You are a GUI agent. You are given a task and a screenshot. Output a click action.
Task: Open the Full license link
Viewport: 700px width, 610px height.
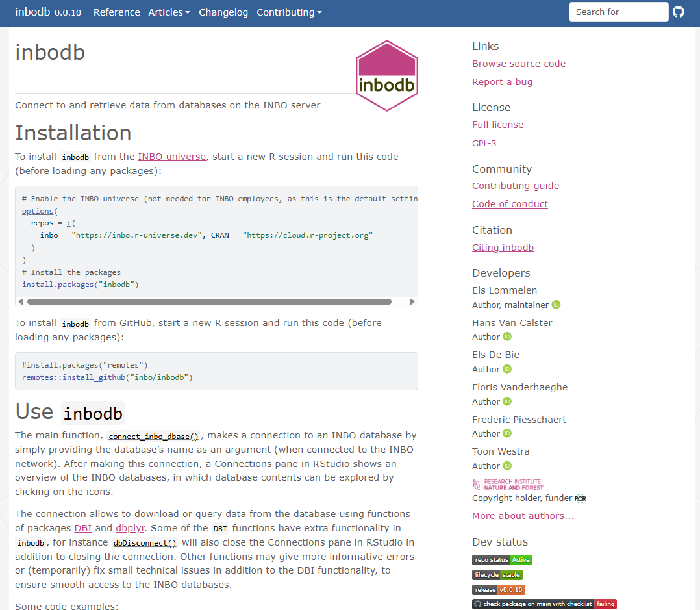point(498,125)
